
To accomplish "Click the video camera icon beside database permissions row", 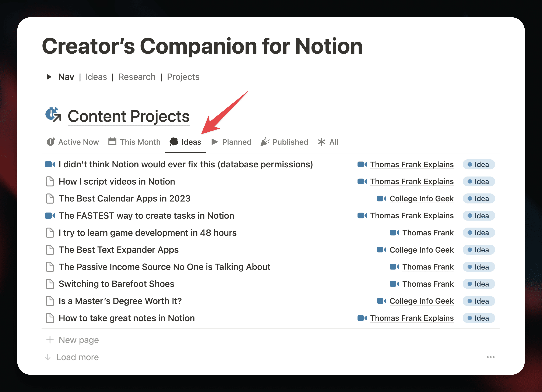I will coord(50,164).
